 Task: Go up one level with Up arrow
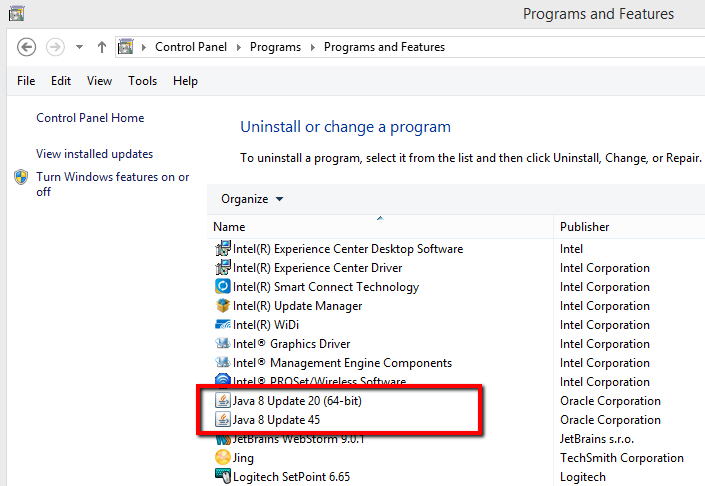102,47
